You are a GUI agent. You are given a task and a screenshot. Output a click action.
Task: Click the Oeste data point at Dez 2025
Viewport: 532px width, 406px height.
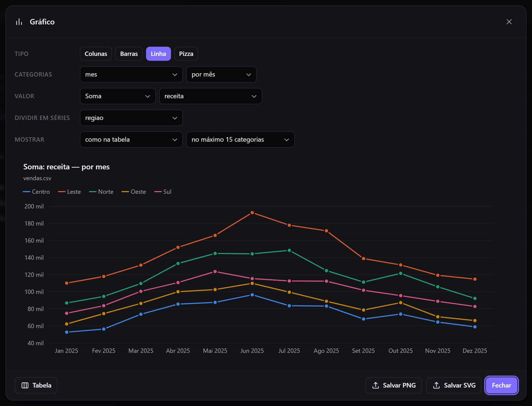[x=475, y=321]
